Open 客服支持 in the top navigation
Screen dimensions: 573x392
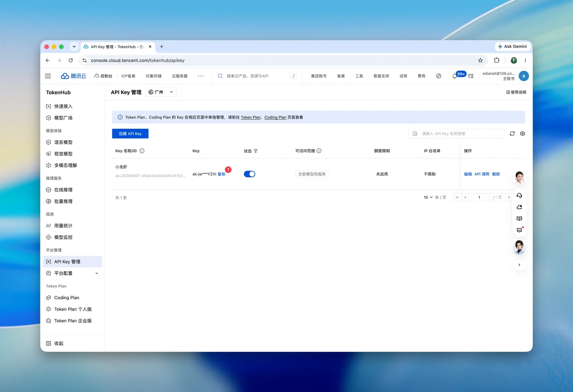(x=381, y=76)
